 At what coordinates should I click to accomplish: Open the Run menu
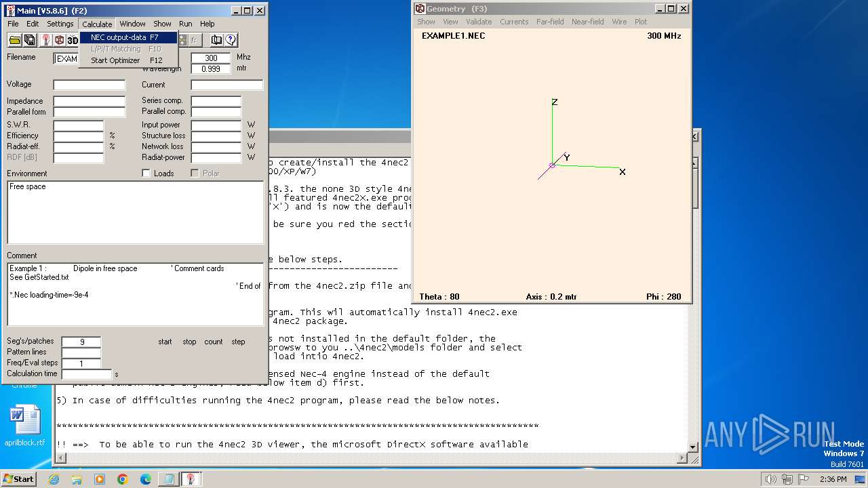pyautogui.click(x=185, y=24)
